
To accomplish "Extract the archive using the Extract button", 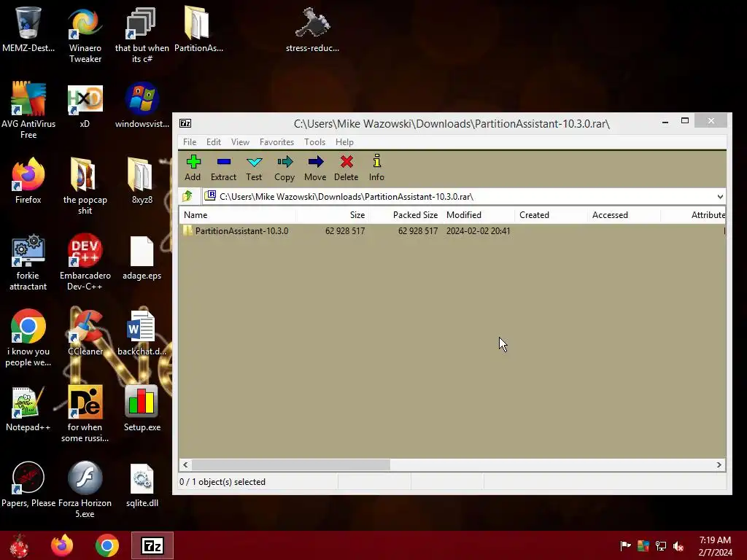I will point(223,168).
